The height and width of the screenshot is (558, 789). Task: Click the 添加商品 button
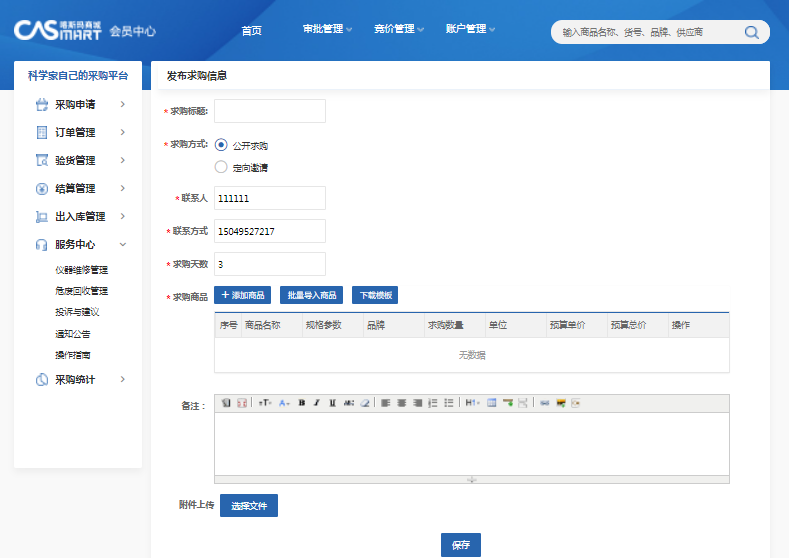[242, 295]
